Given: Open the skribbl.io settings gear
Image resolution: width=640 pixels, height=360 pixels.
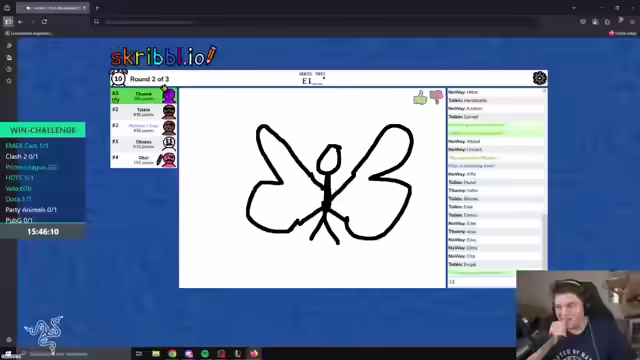Looking at the screenshot, I should click(539, 78).
